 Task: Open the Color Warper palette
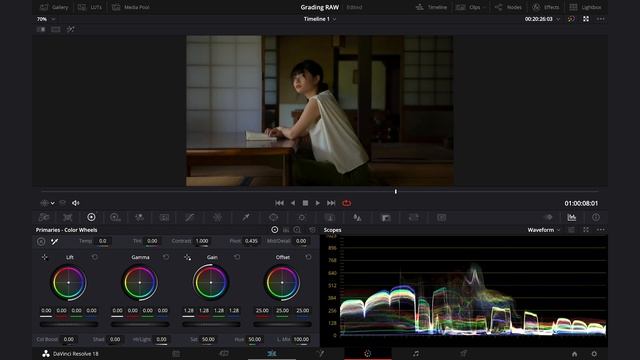(218, 218)
